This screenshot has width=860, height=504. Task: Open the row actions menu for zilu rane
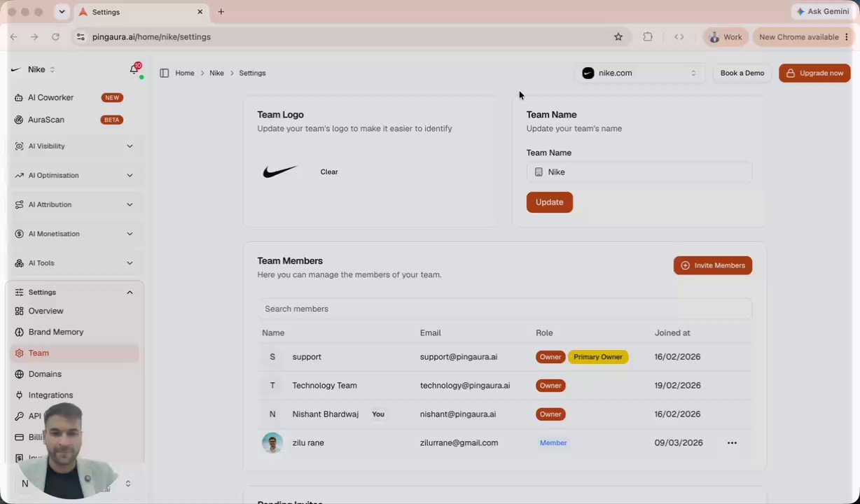coord(732,442)
